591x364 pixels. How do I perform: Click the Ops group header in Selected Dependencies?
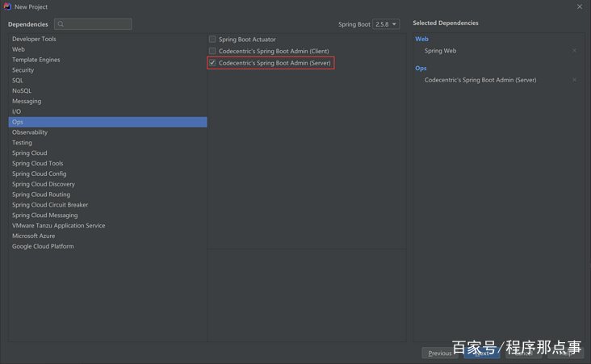pyautogui.click(x=421, y=69)
